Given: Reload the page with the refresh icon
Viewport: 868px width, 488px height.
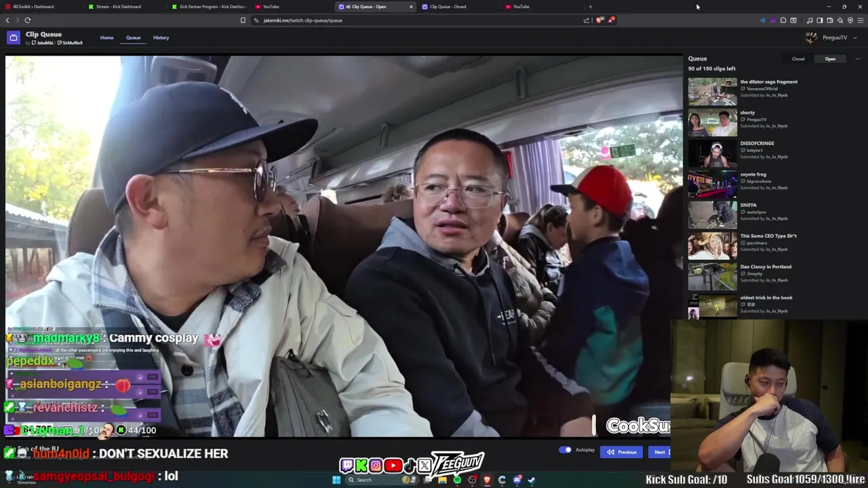Looking at the screenshot, I should click(x=28, y=20).
